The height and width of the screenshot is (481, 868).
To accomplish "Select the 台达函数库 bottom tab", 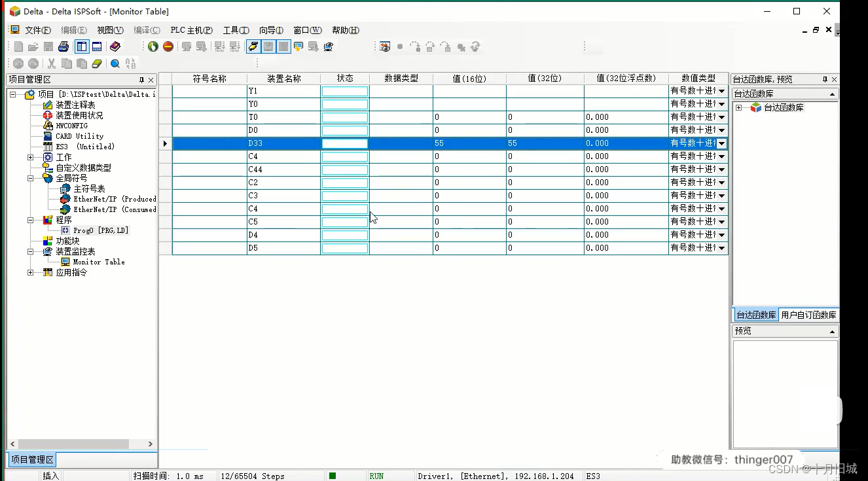I will point(756,315).
